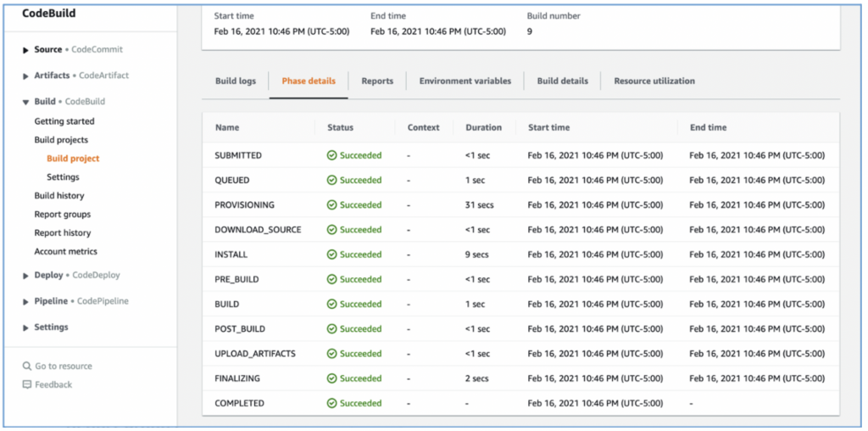
Task: Click the 9 secs duration value
Action: [477, 255]
